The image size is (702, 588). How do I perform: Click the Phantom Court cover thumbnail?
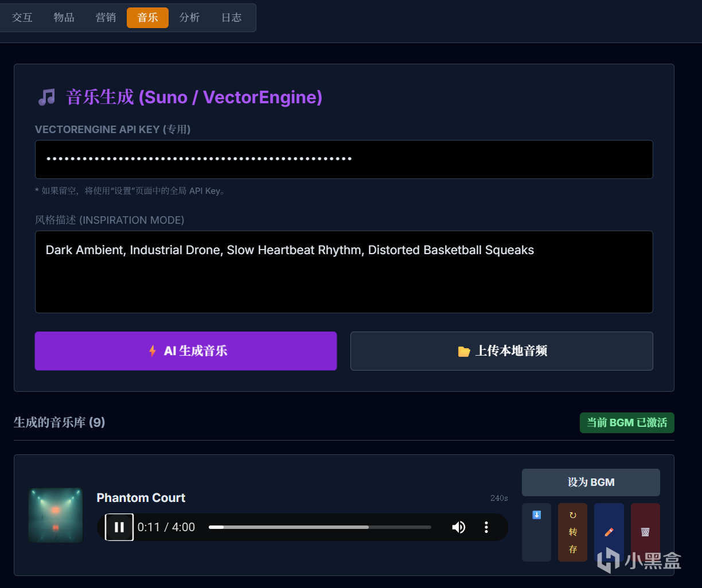coord(56,515)
